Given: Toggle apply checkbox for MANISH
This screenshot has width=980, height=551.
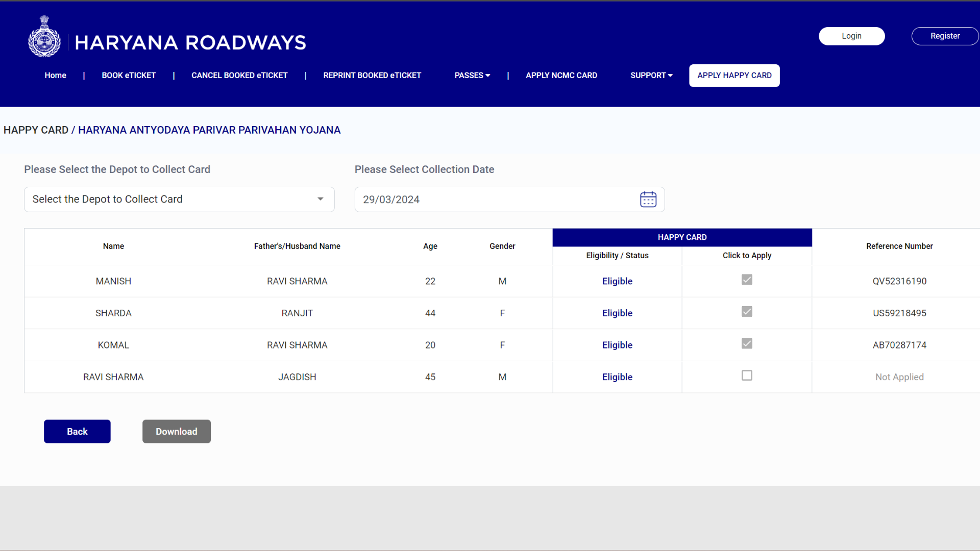Looking at the screenshot, I should tap(747, 280).
